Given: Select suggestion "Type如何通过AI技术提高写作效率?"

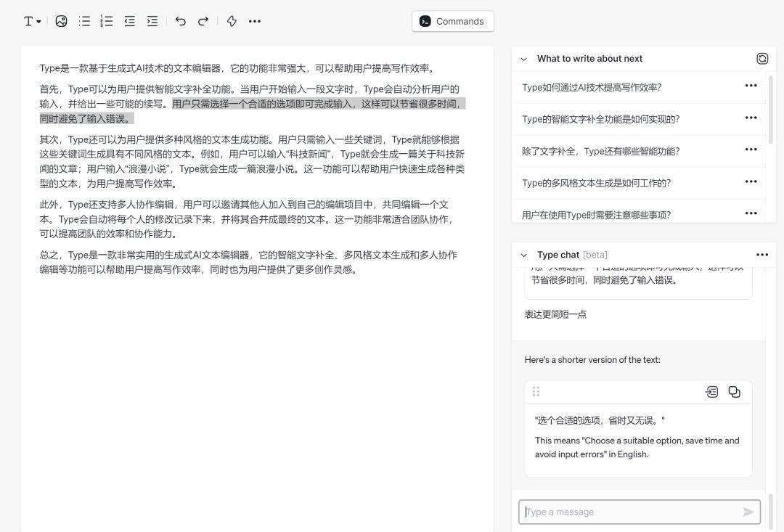Looking at the screenshot, I should coord(592,87).
